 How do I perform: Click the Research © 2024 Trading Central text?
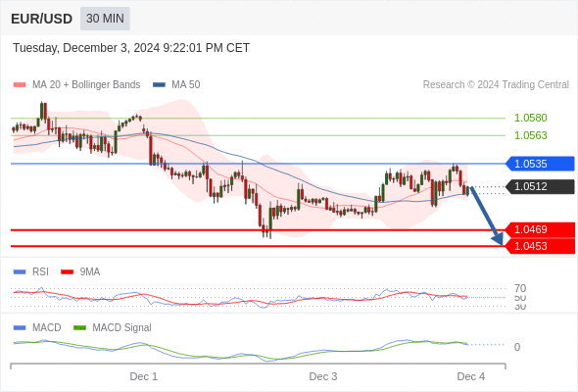[496, 85]
